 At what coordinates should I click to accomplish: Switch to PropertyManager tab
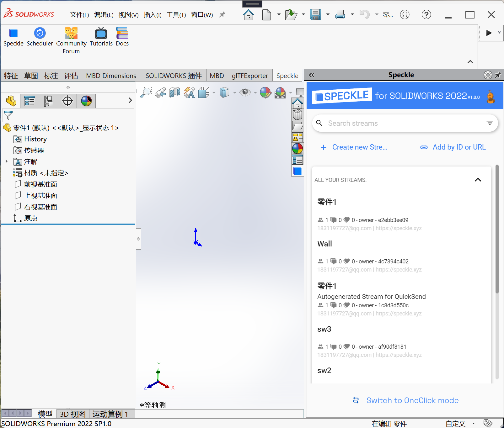click(30, 101)
